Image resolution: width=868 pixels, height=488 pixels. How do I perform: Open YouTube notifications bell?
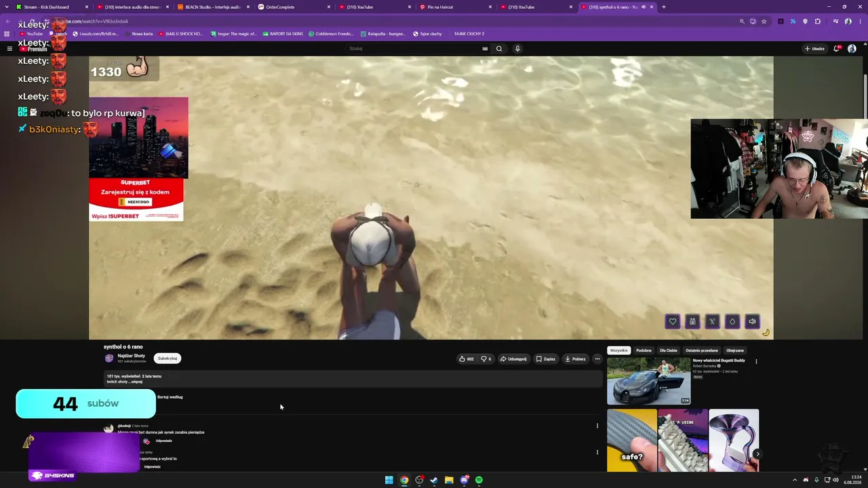point(837,49)
